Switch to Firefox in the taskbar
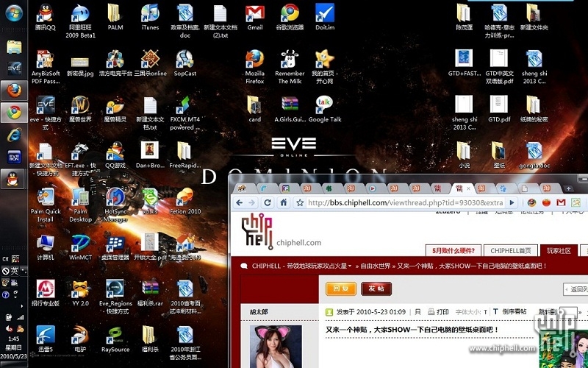 (x=14, y=91)
